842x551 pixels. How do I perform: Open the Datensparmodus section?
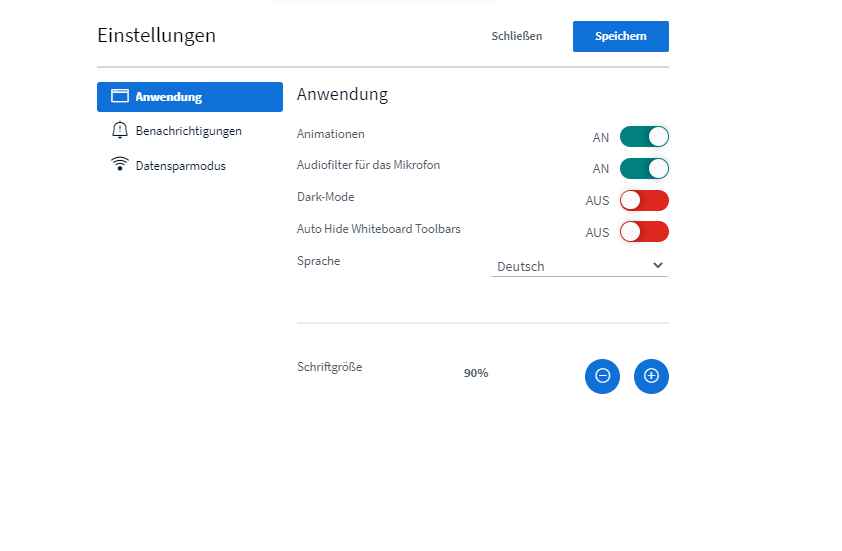[x=180, y=165]
